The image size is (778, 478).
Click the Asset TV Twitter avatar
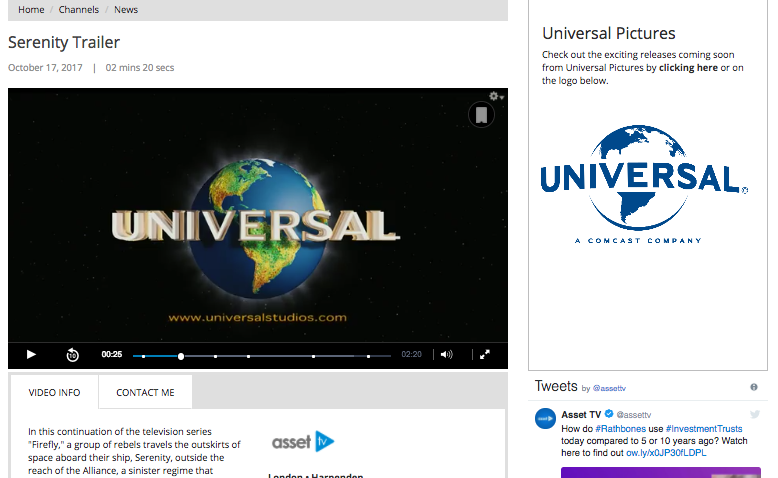(x=545, y=418)
